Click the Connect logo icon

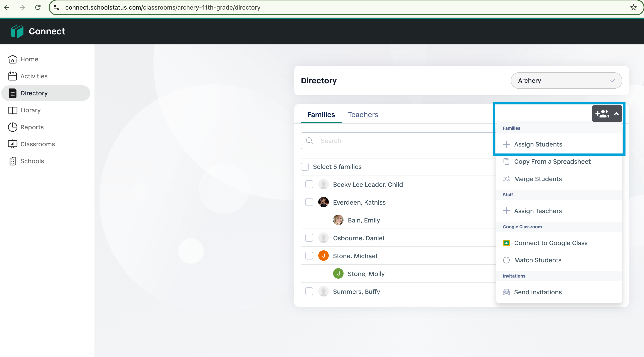17,31
